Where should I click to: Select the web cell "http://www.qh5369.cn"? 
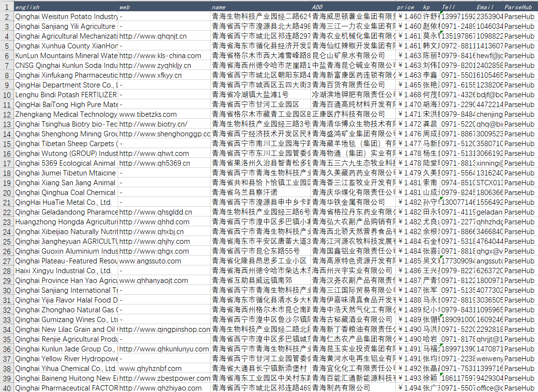[164, 163]
